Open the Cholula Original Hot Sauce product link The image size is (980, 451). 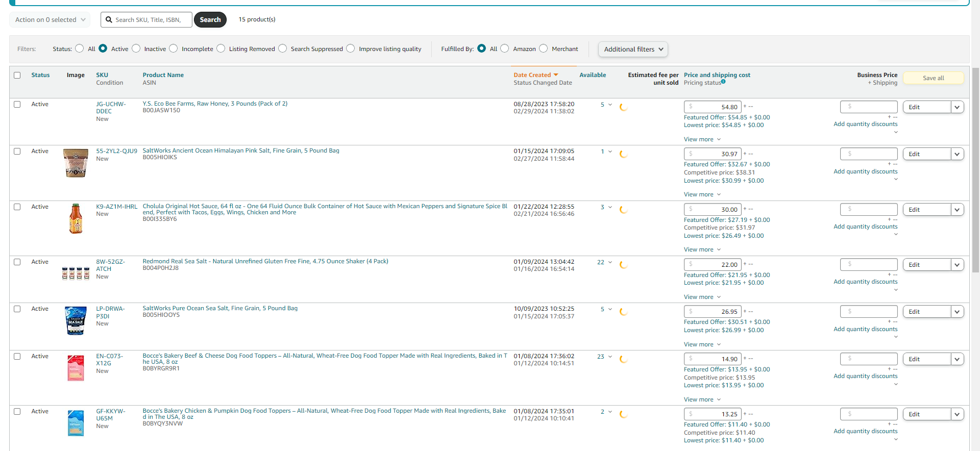[x=325, y=209]
